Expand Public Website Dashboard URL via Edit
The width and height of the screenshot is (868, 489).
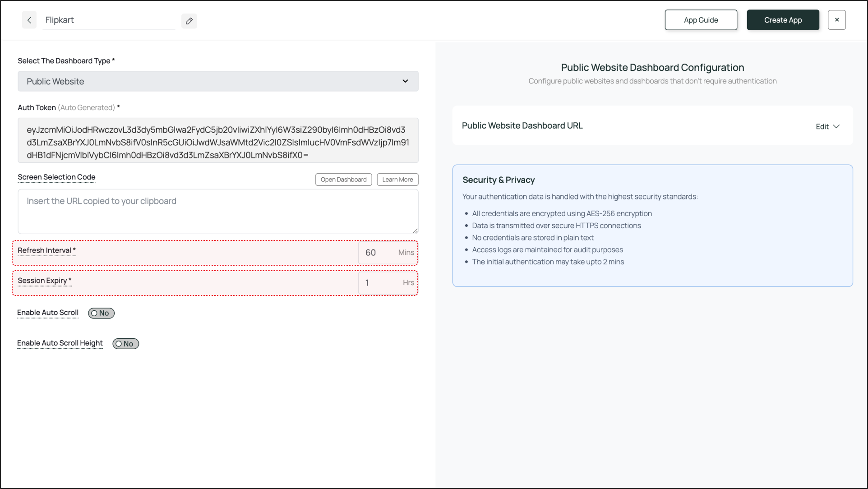click(822, 127)
